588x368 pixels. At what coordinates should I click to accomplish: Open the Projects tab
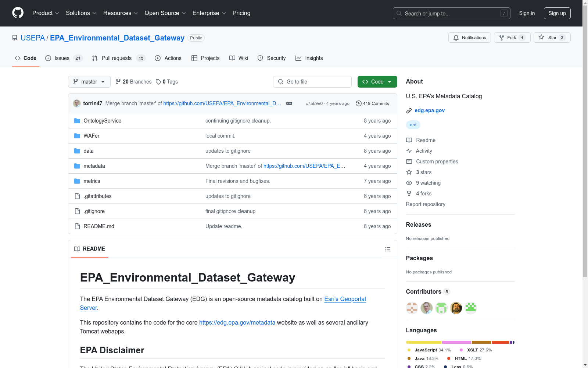tap(205, 58)
